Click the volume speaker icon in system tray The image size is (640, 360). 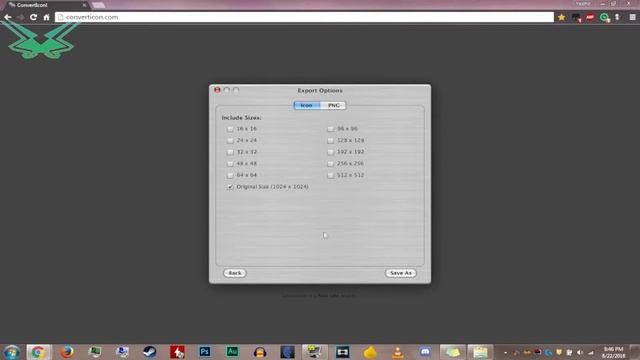580,352
